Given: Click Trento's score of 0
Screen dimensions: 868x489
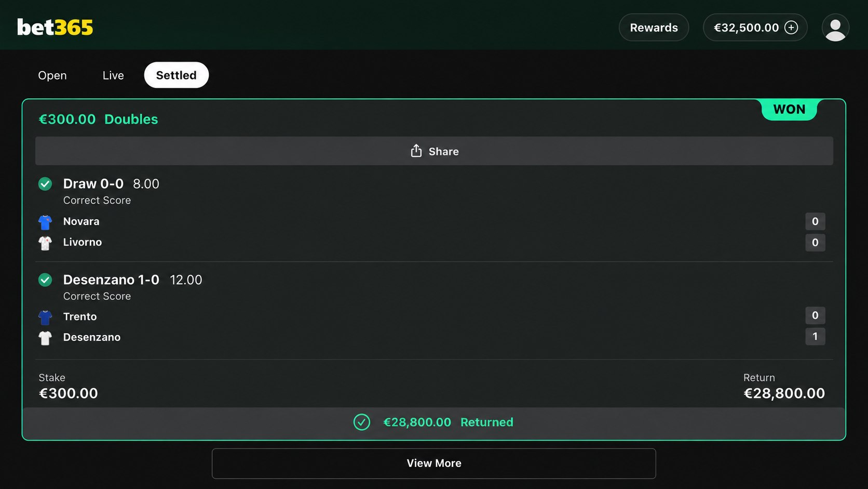Looking at the screenshot, I should 815,315.
